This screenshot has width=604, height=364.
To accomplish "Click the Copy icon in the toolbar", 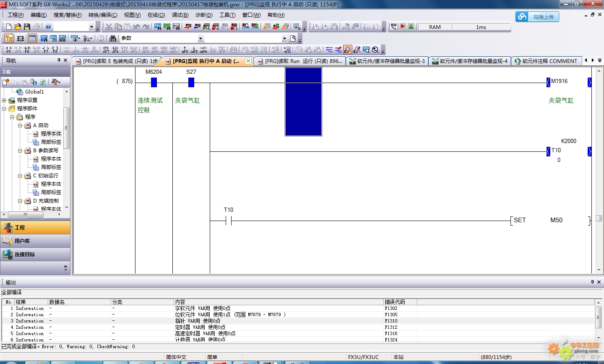I will [118, 27].
